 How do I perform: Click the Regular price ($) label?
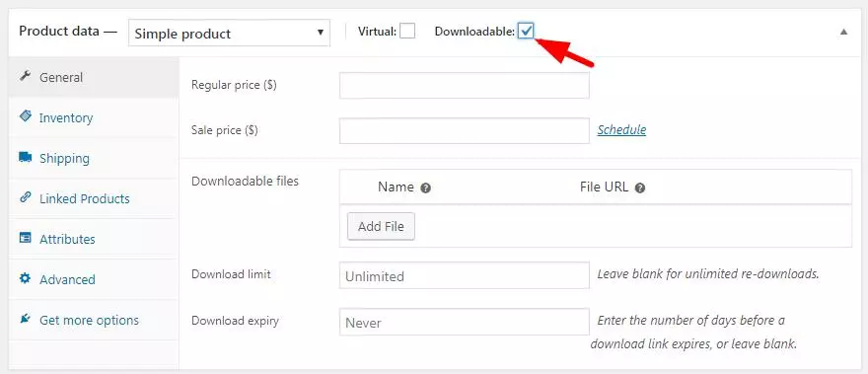(x=234, y=85)
